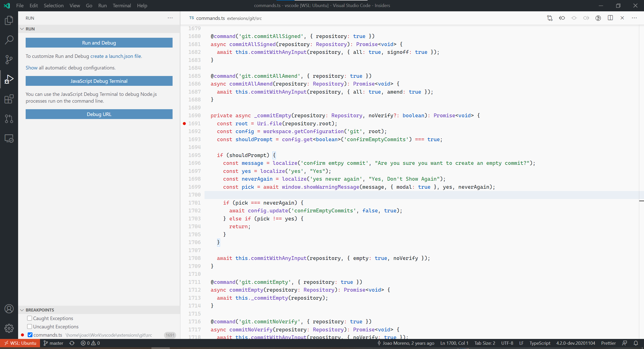This screenshot has height=349, width=644.
Task: Close the commands.ts editor
Action: click(x=622, y=18)
